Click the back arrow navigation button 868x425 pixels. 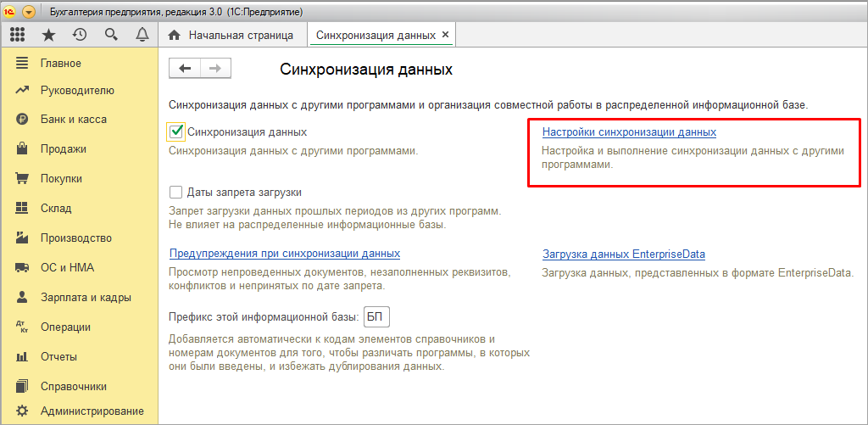185,69
